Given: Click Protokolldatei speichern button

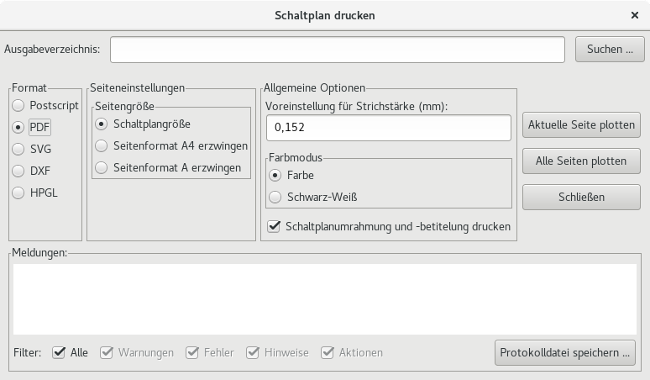Looking at the screenshot, I should pos(565,353).
